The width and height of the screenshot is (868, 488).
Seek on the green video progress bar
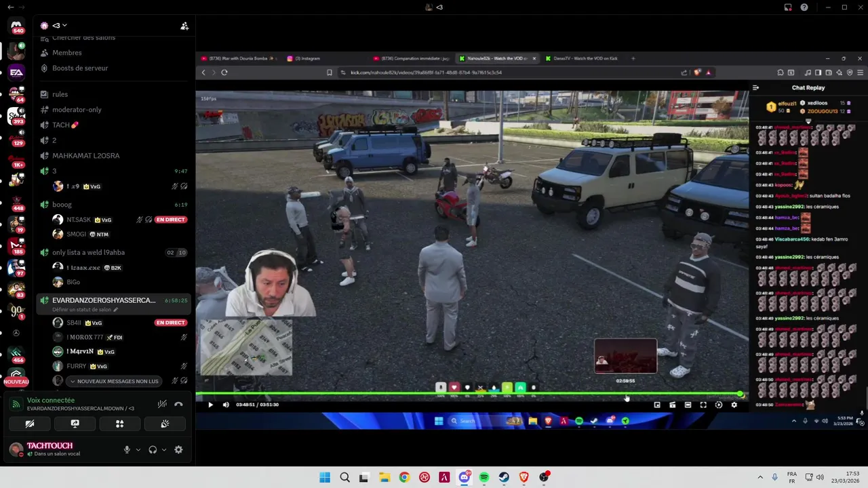tap(469, 394)
